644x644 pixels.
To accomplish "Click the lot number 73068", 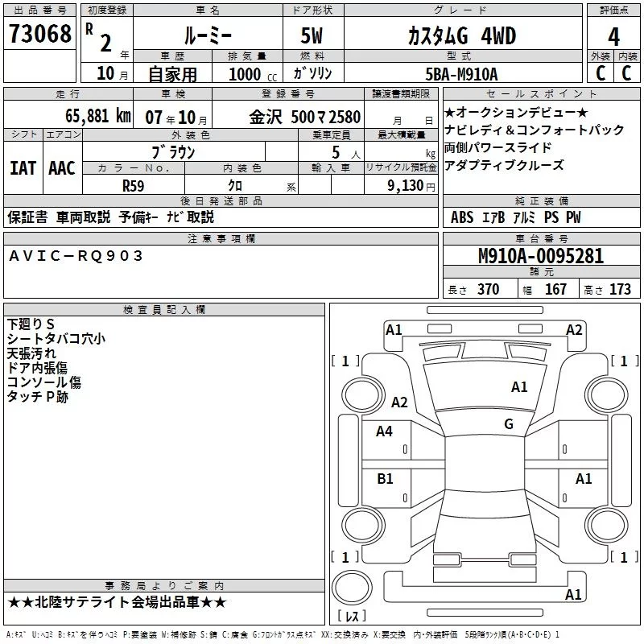I will pos(39,34).
